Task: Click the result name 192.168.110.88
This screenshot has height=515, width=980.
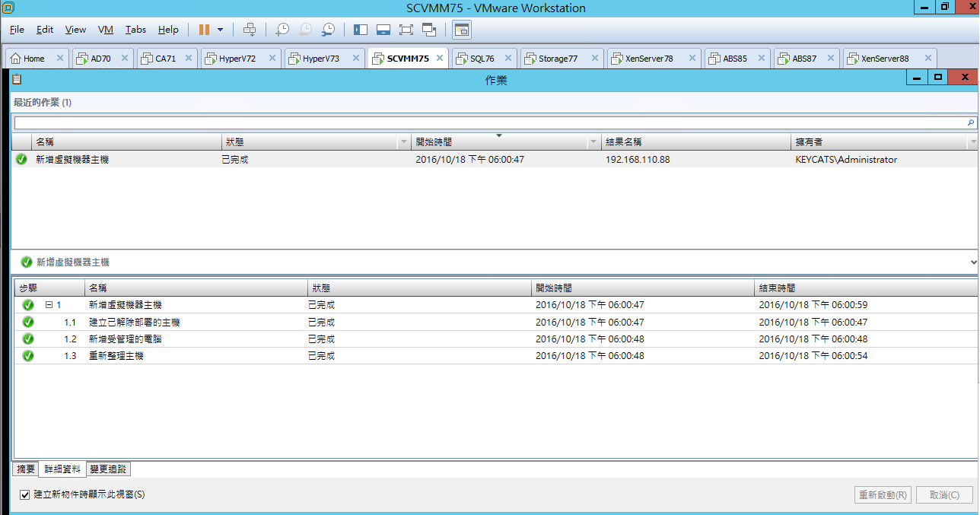Action: tap(638, 160)
